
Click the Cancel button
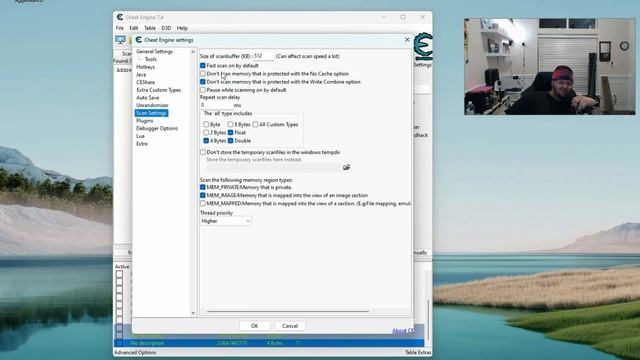(290, 326)
